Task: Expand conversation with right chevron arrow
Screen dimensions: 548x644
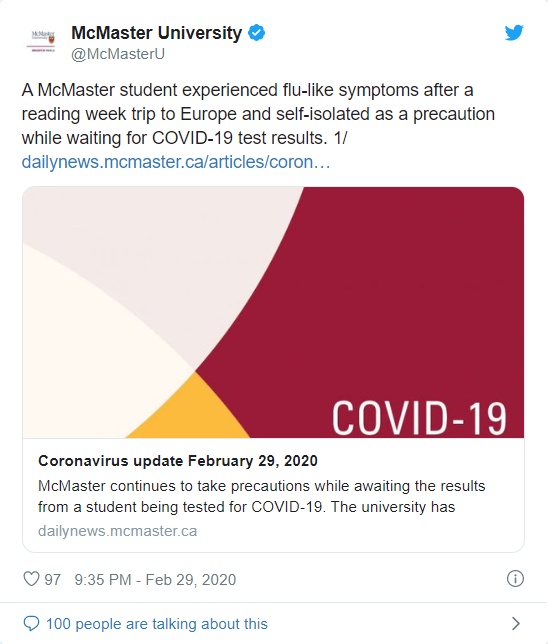Action: click(x=516, y=623)
